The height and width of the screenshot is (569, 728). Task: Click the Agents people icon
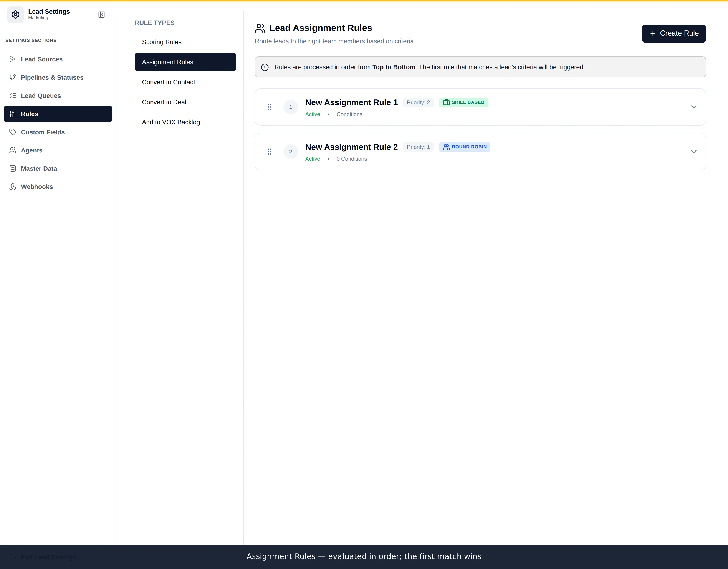coord(13,150)
